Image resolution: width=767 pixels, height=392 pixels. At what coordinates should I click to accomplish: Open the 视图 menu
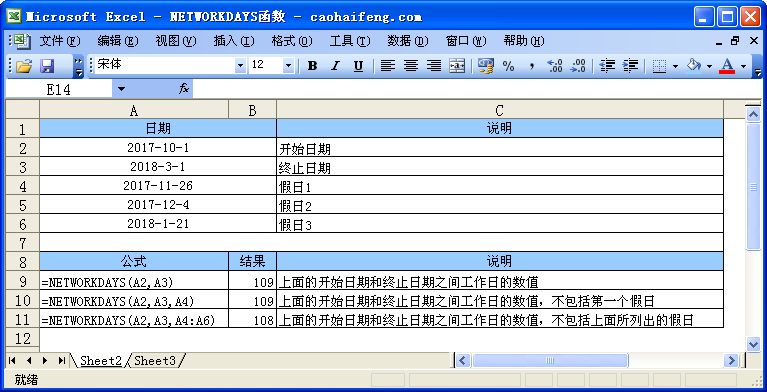pos(176,41)
